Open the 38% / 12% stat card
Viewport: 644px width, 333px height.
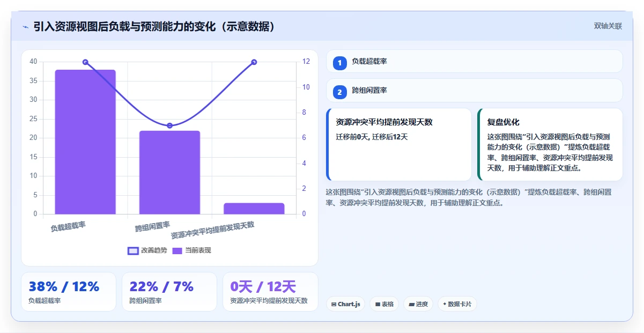[69, 292]
